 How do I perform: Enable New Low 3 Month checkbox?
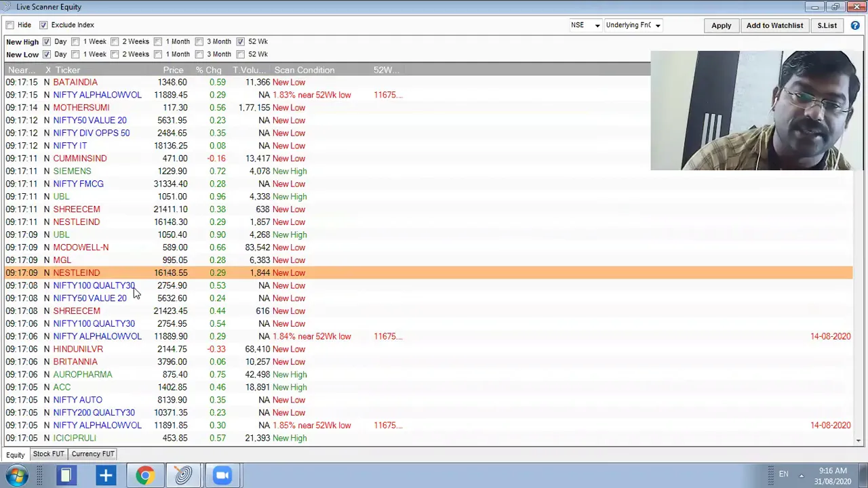(199, 54)
